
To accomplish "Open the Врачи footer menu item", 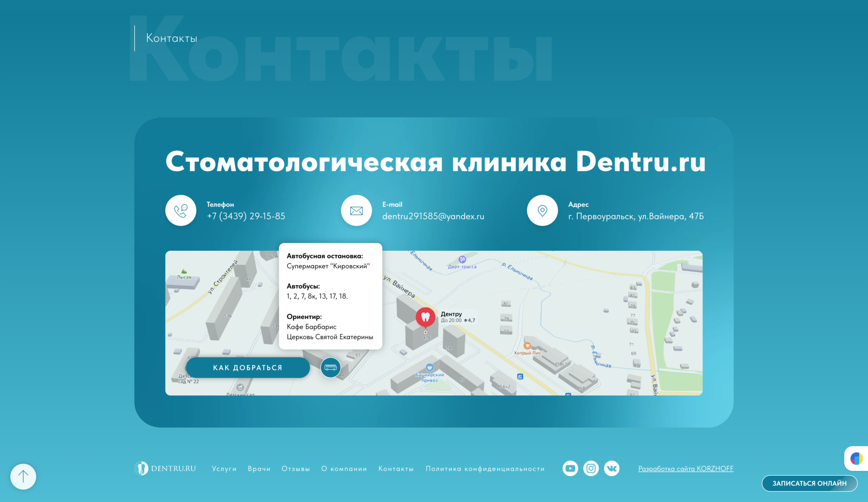I will [x=259, y=469].
